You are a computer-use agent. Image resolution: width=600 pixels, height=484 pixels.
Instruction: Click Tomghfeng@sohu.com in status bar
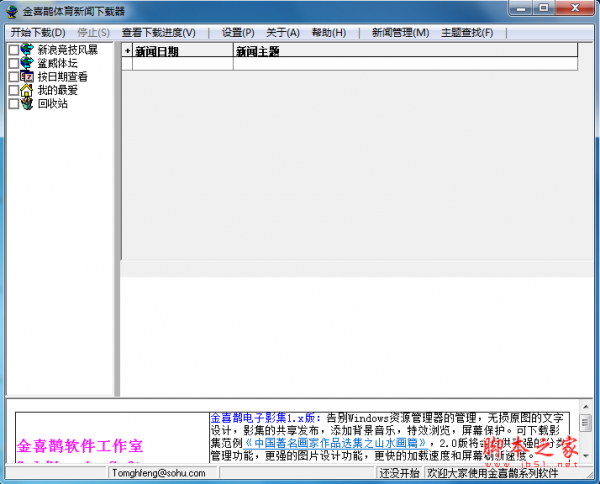point(159,473)
